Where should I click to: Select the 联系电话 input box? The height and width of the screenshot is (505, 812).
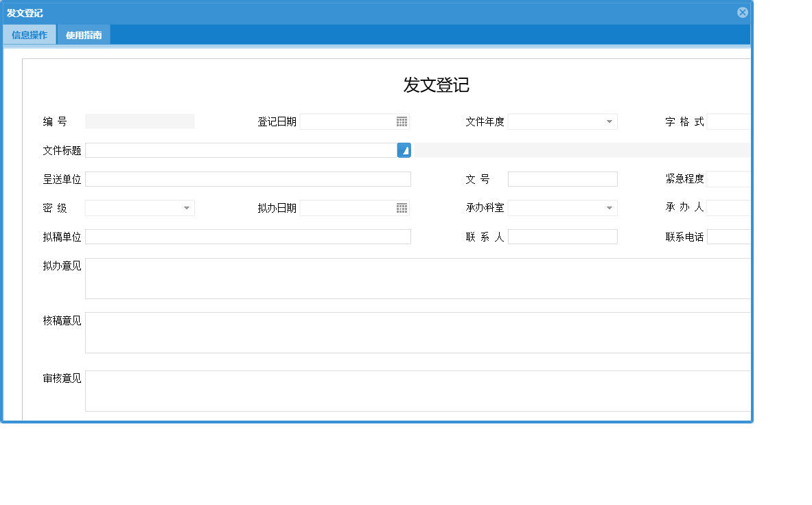[728, 236]
